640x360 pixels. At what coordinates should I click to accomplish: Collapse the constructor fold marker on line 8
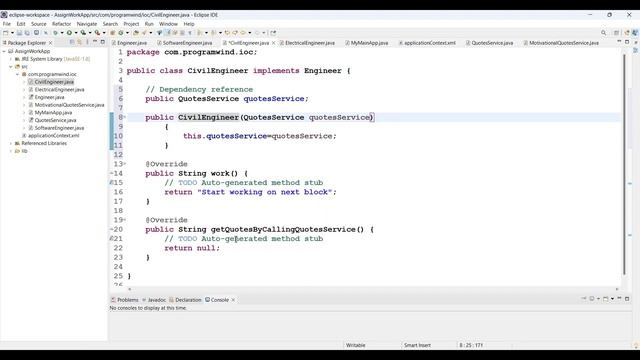124,117
